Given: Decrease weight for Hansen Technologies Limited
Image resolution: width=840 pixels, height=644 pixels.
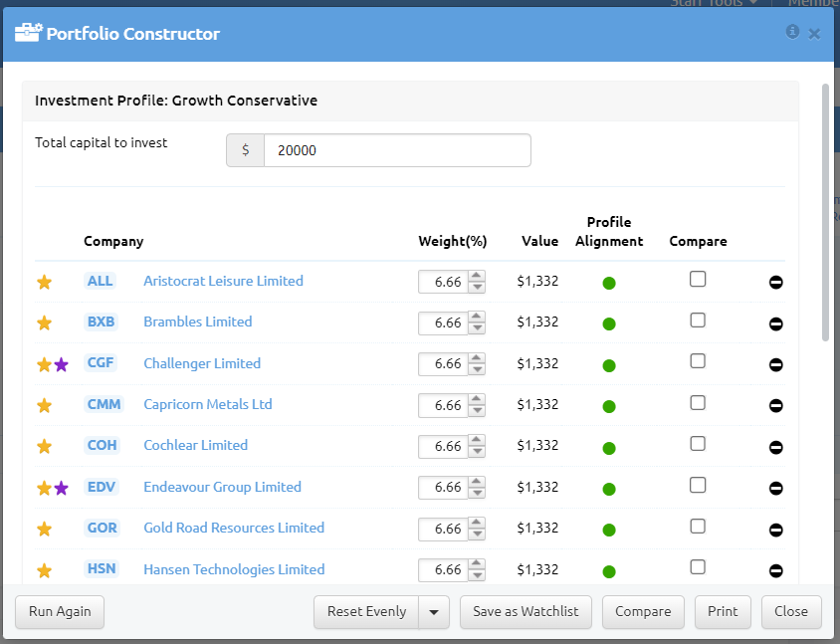Looking at the screenshot, I should point(477,575).
